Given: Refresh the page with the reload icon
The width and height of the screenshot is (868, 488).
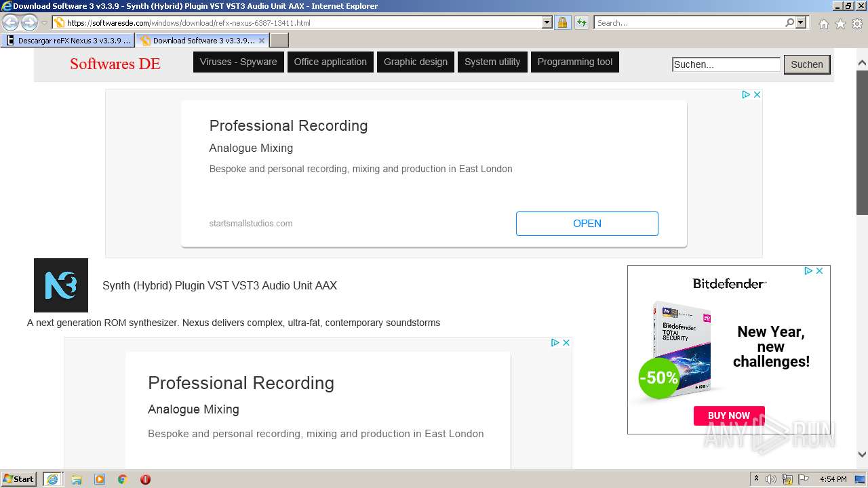Looking at the screenshot, I should (581, 22).
